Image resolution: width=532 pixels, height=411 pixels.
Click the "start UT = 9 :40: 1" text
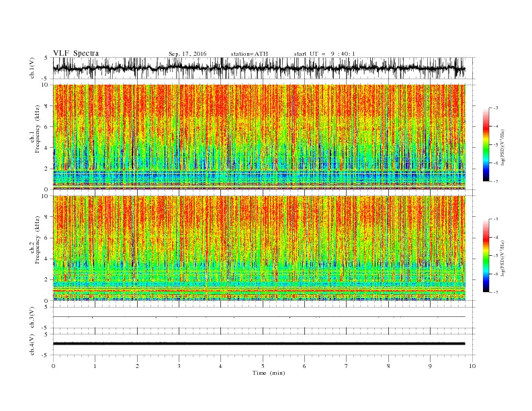(x=324, y=54)
